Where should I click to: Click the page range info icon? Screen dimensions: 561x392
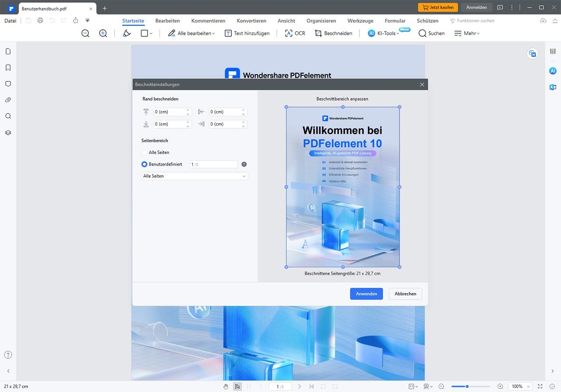[244, 164]
